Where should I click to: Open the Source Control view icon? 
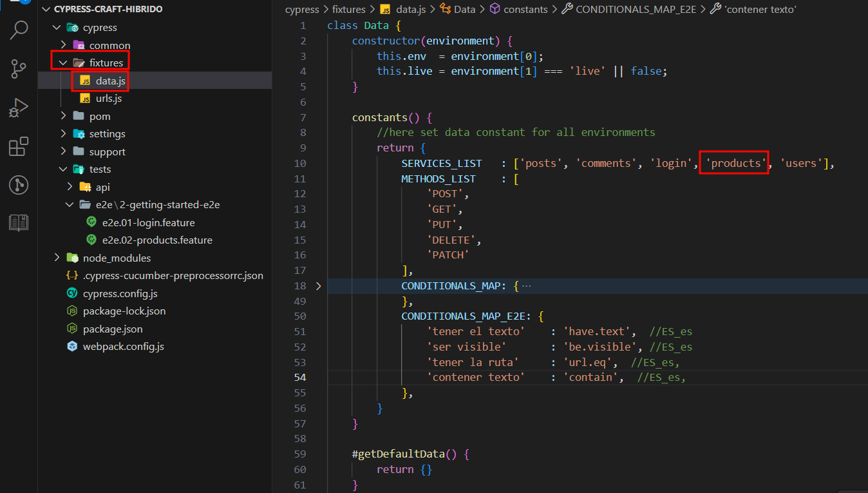coord(19,68)
